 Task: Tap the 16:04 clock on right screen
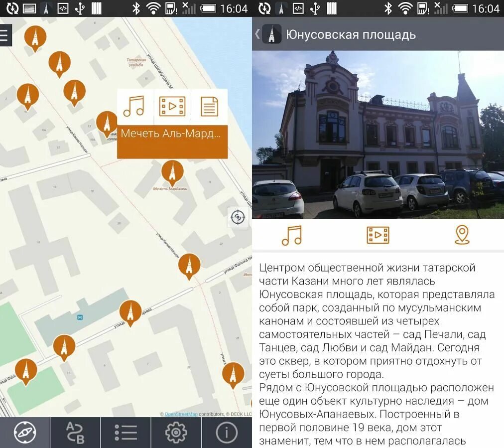(486, 8)
